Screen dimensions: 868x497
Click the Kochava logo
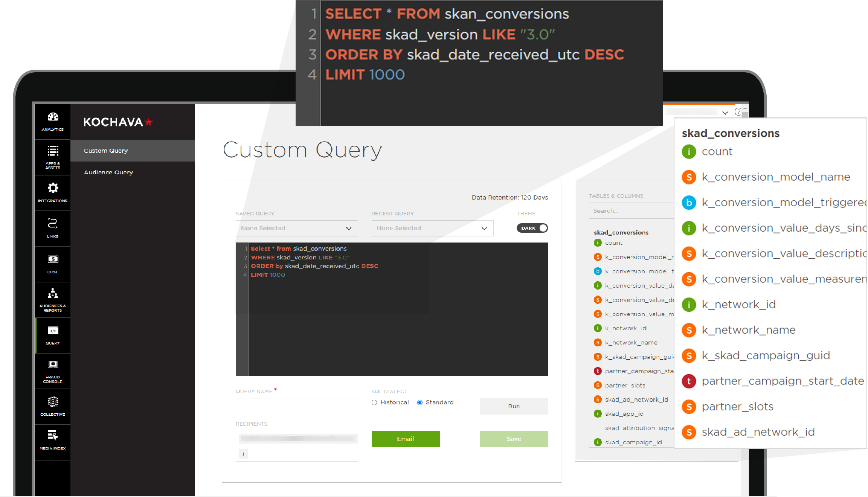pyautogui.click(x=118, y=122)
